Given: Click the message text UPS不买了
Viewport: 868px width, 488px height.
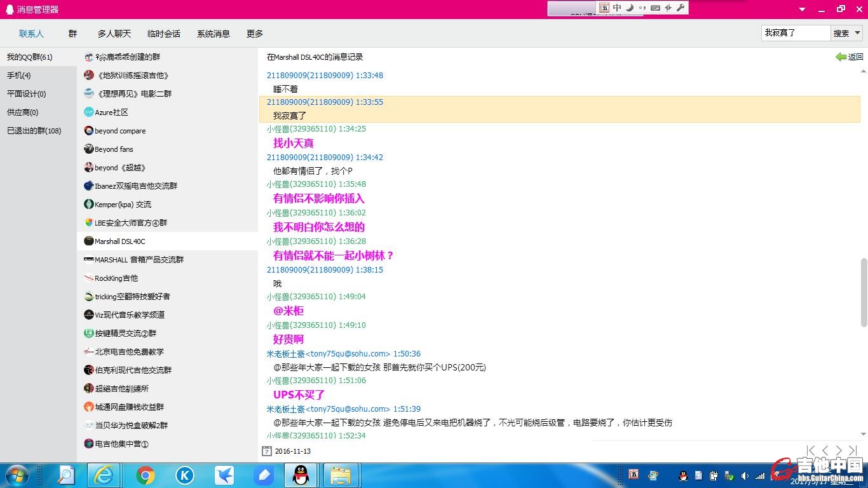Looking at the screenshot, I should tap(299, 395).
